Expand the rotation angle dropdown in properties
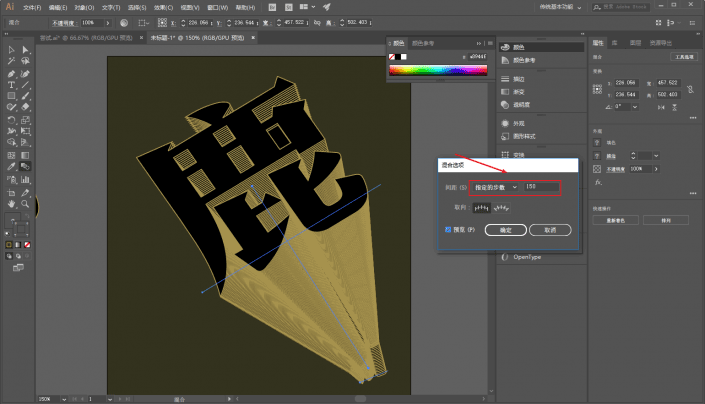The image size is (705, 404). point(635,107)
